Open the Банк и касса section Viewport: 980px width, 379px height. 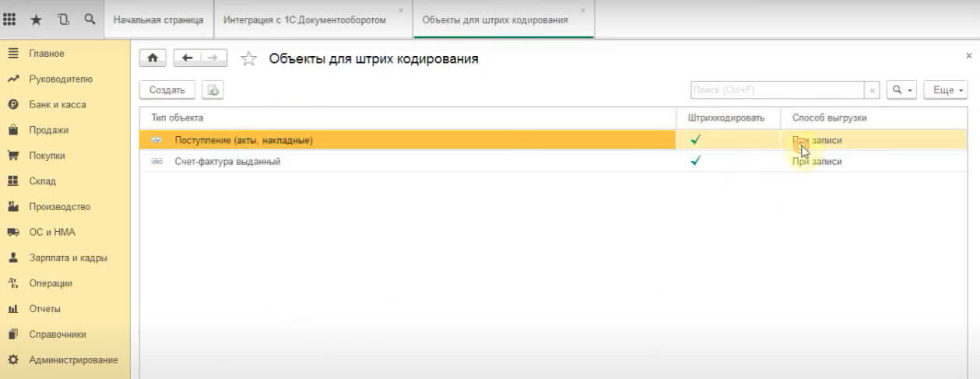tap(58, 104)
